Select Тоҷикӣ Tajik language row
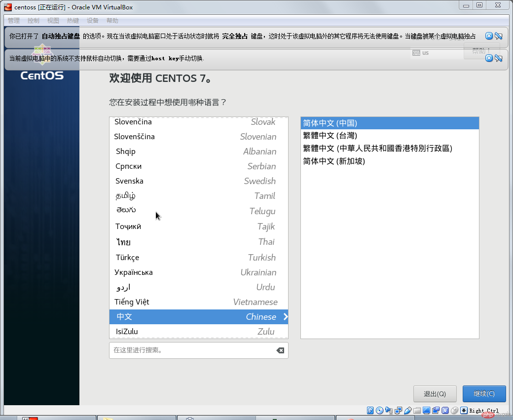Viewport: 513px width, 420px height. [x=199, y=226]
